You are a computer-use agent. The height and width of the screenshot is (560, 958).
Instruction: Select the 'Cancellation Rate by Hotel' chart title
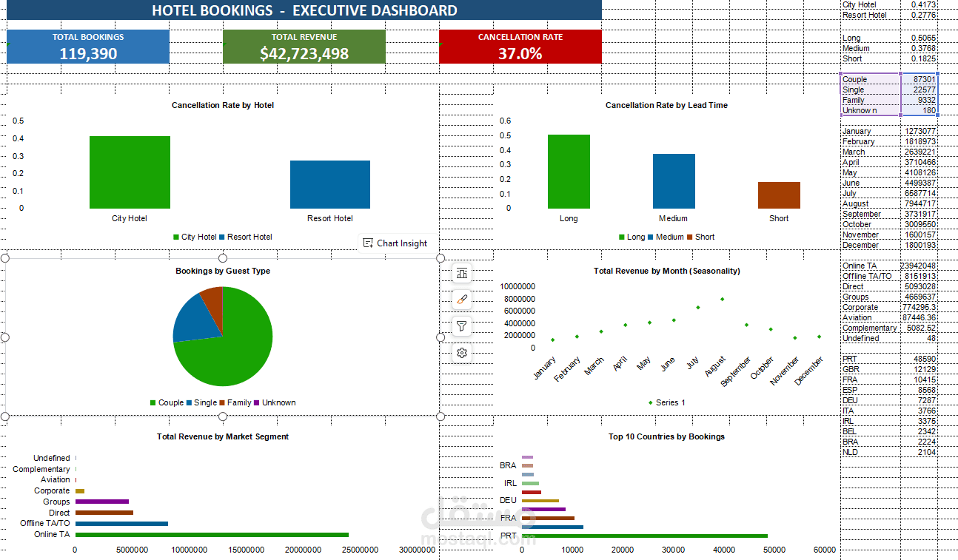coord(223,105)
